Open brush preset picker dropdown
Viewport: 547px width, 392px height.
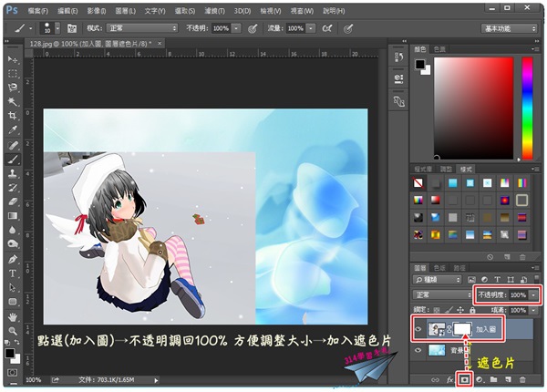click(x=57, y=28)
